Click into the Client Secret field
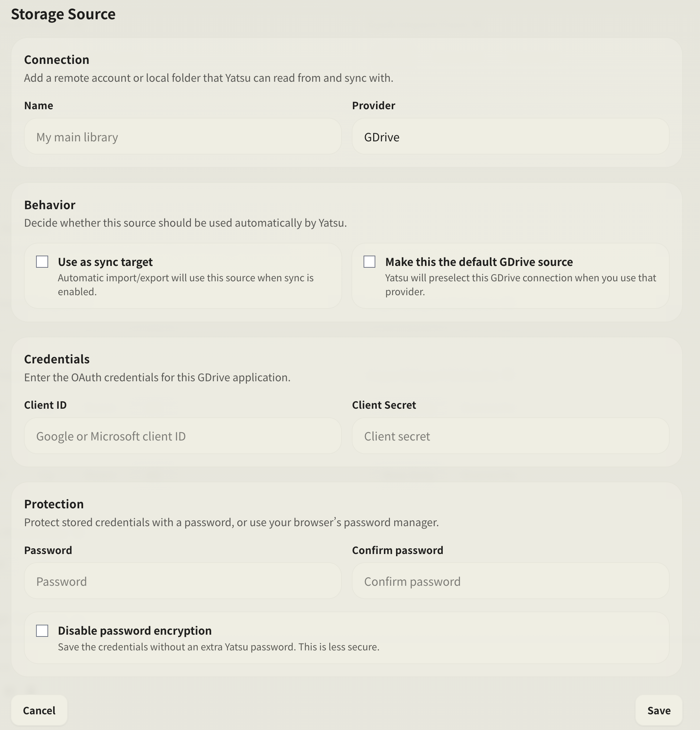The image size is (700, 730). tap(510, 436)
